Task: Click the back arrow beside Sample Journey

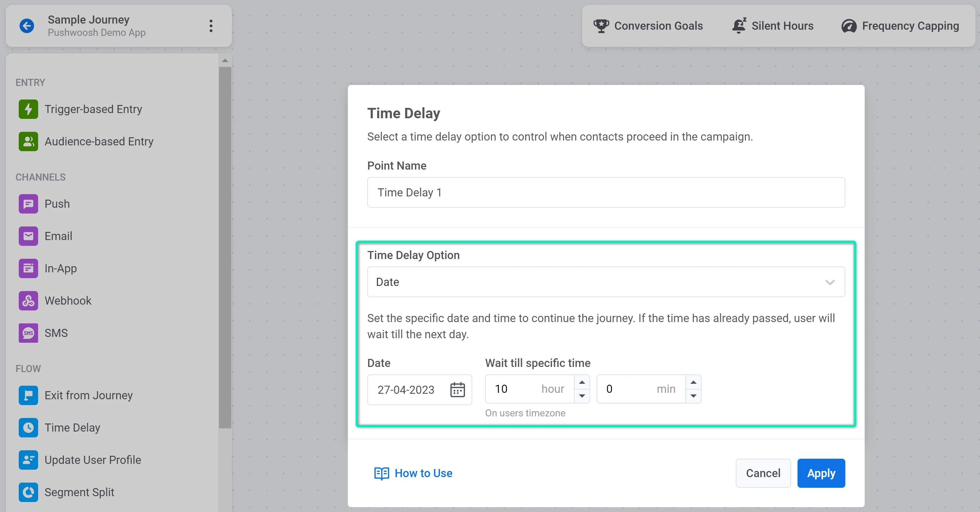Action: click(x=26, y=26)
